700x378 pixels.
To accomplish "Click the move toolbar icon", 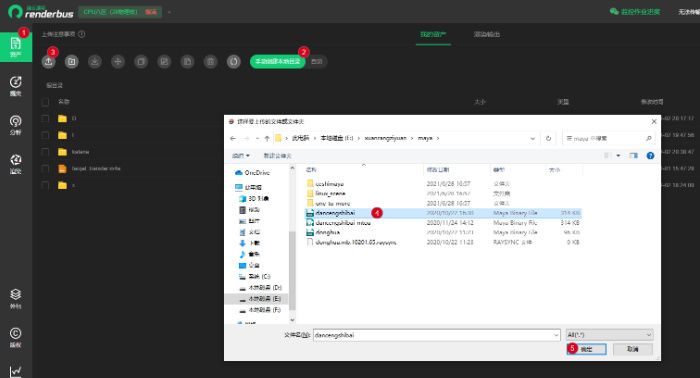I will click(118, 62).
